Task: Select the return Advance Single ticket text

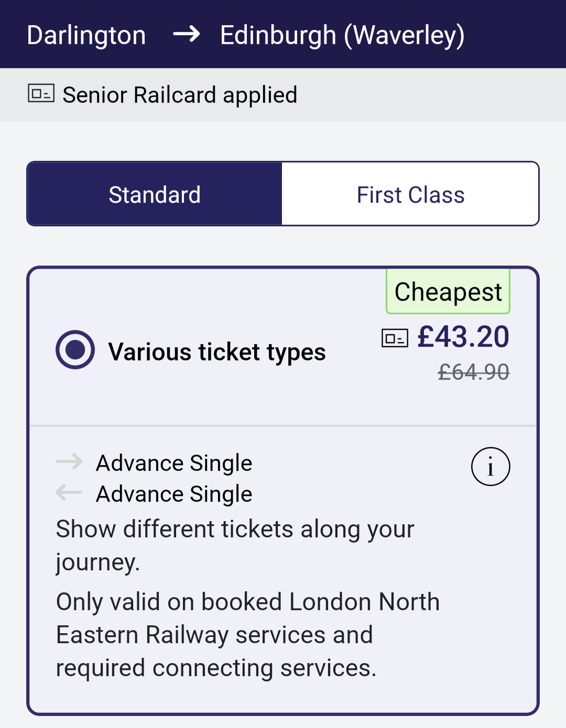Action: point(174,494)
